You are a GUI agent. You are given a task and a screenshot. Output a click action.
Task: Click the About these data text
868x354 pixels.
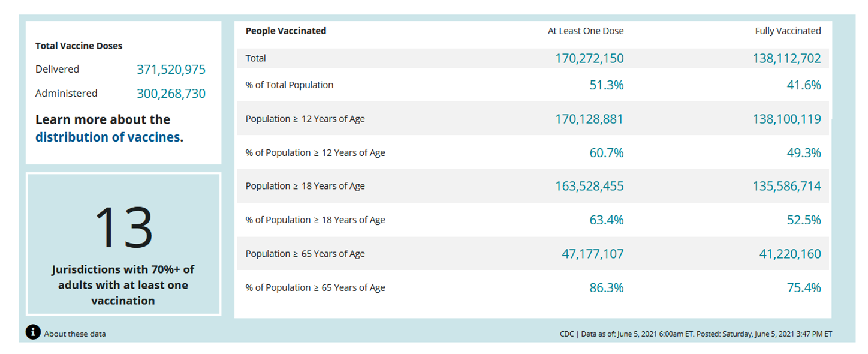pos(75,334)
